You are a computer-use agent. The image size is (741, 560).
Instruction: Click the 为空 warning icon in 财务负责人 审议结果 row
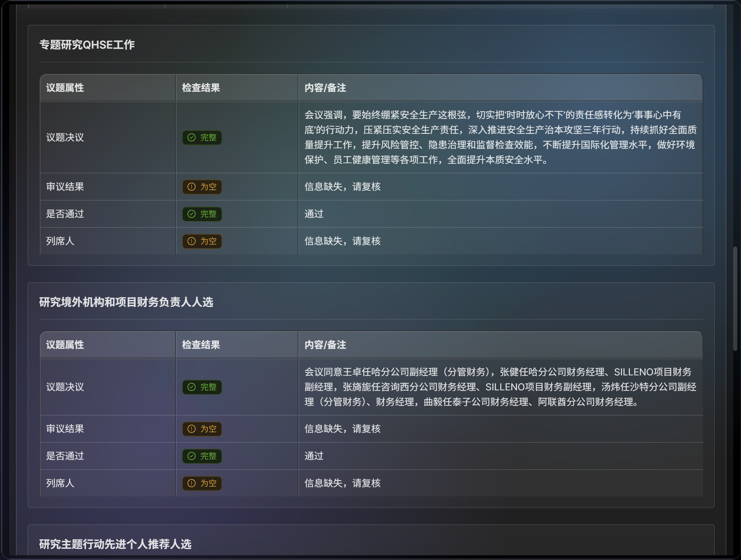coord(192,429)
